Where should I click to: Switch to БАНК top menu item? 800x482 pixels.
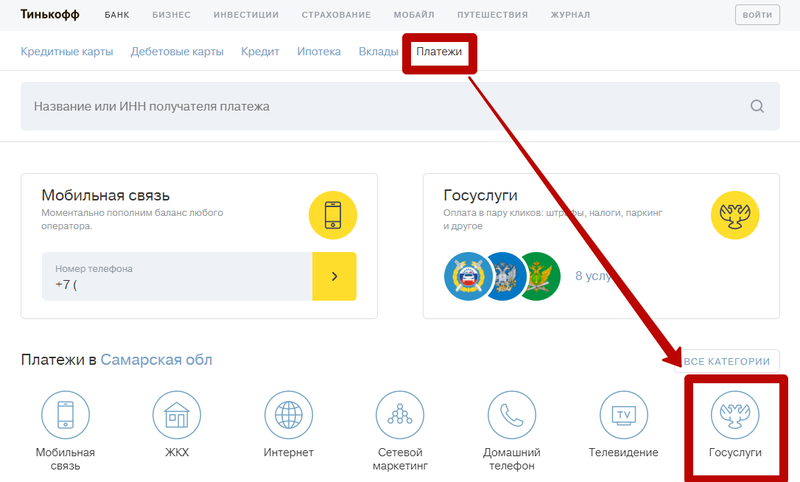click(x=117, y=15)
